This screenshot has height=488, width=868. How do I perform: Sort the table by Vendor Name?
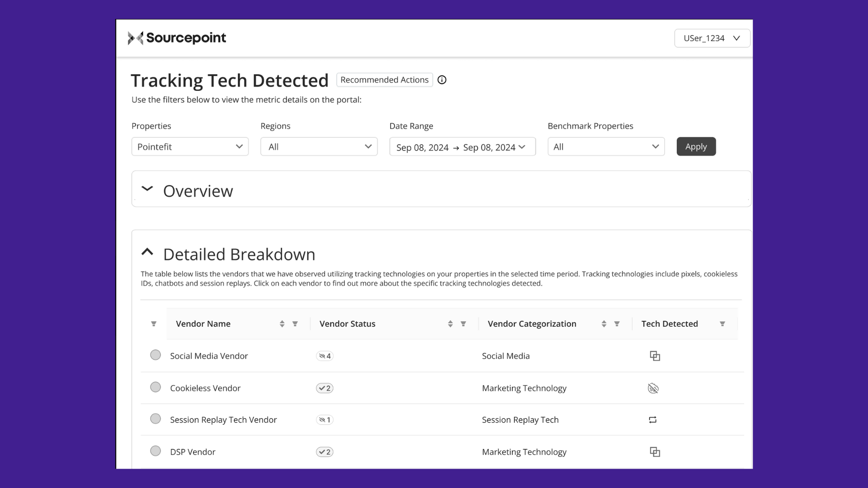click(282, 324)
